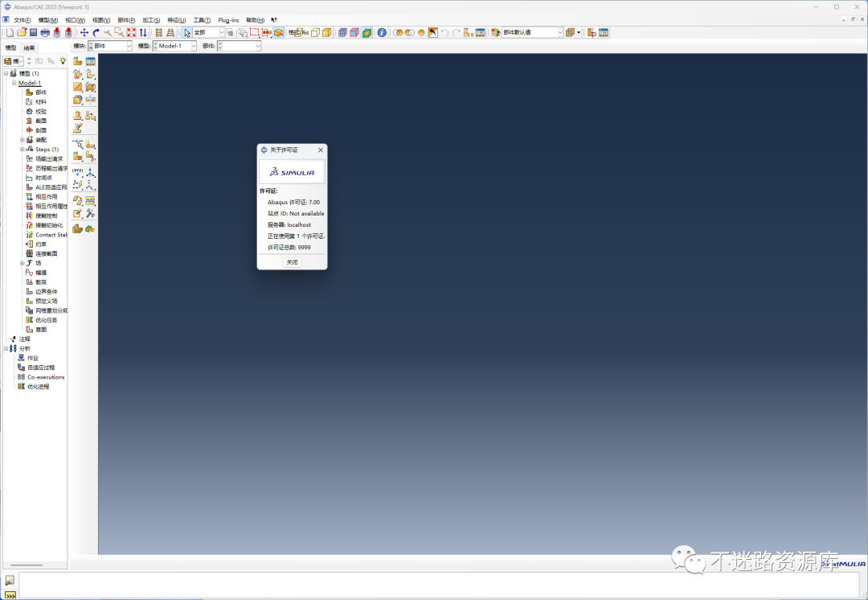Click the Print icon in toolbar
The height and width of the screenshot is (600, 868).
click(45, 33)
